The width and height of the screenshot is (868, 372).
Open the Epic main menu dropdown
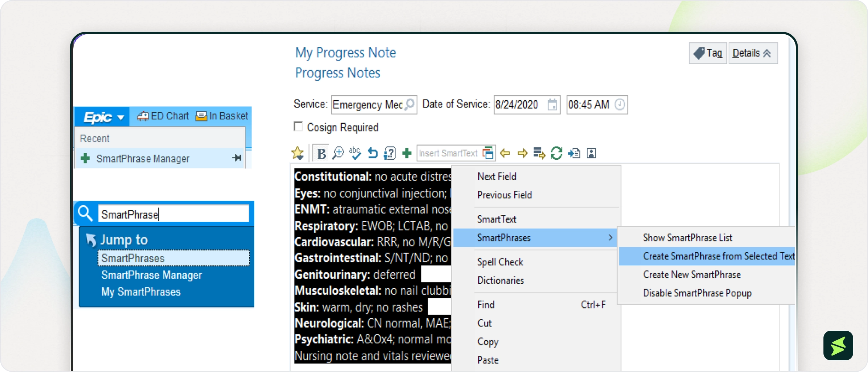103,117
